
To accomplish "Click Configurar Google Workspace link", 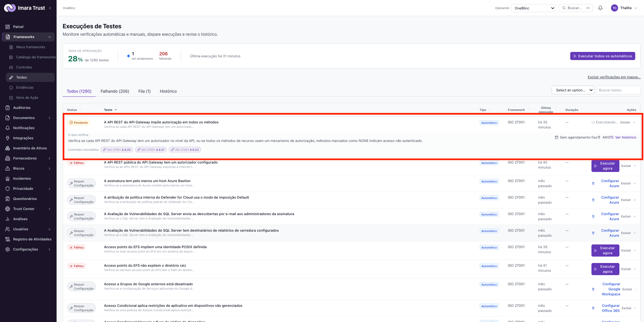I will pos(611,289).
